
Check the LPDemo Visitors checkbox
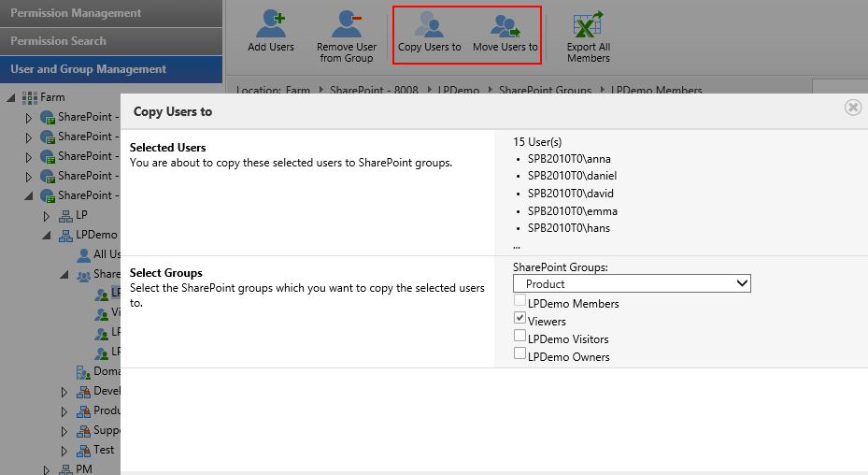(x=519, y=338)
